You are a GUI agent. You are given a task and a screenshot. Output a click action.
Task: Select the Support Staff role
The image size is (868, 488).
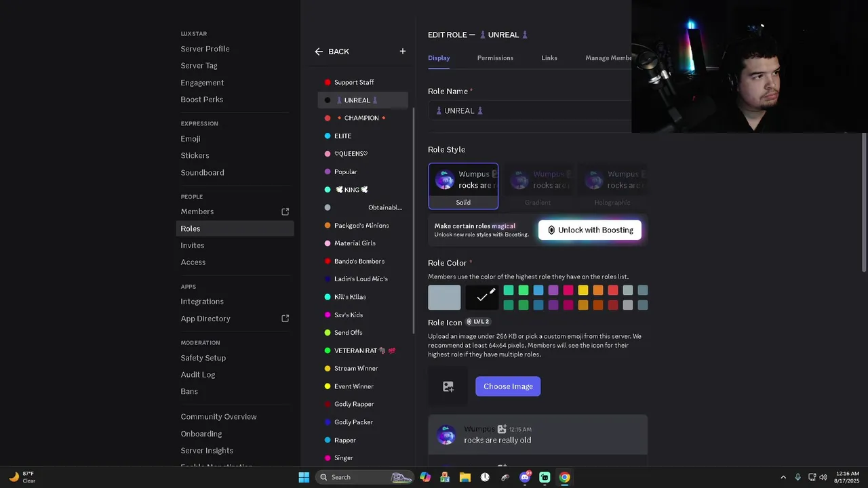[x=363, y=83]
